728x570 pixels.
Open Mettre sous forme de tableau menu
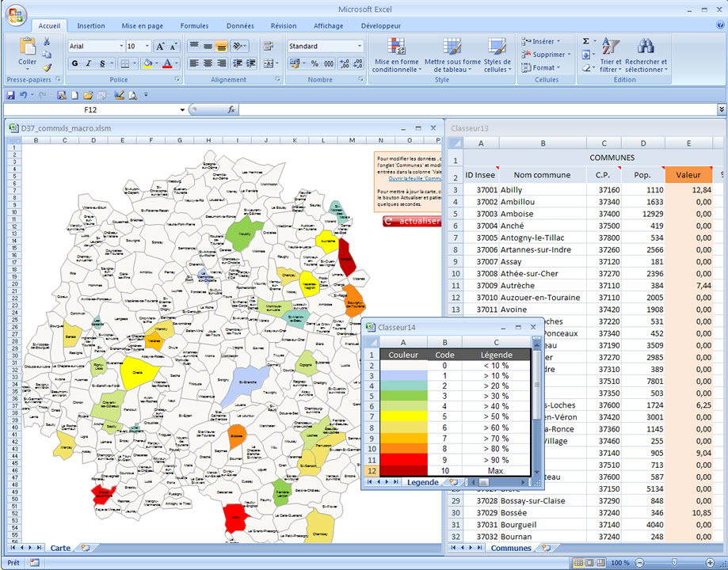point(452,55)
